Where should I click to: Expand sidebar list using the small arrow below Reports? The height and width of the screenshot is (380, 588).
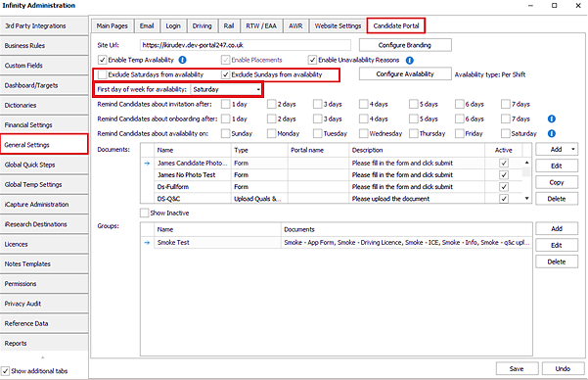[x=43, y=357]
